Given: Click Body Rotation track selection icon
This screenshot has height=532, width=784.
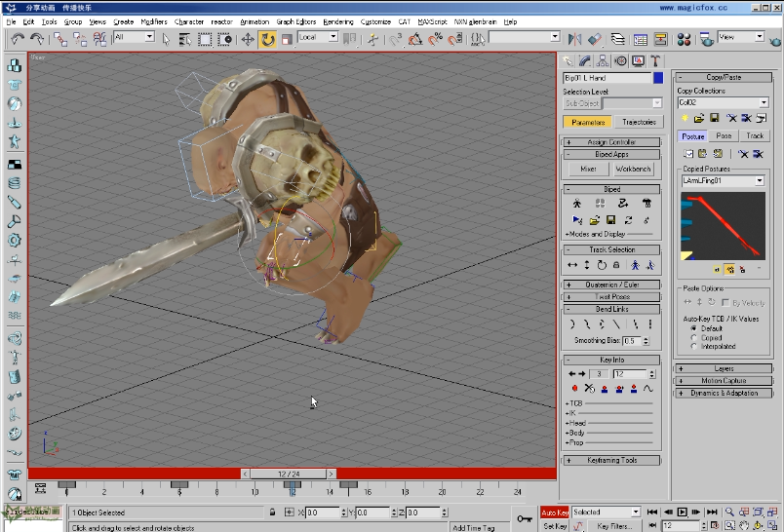Looking at the screenshot, I should coord(602,265).
